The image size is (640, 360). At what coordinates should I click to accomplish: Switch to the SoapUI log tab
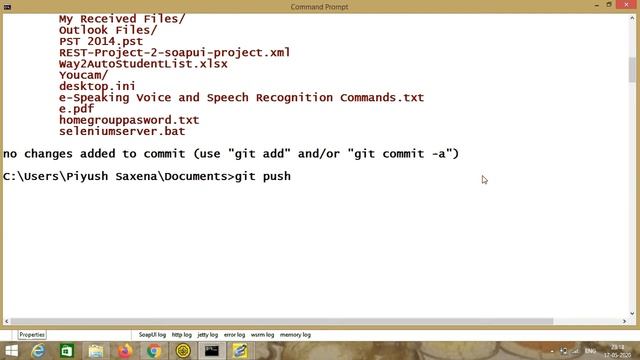pyautogui.click(x=152, y=335)
